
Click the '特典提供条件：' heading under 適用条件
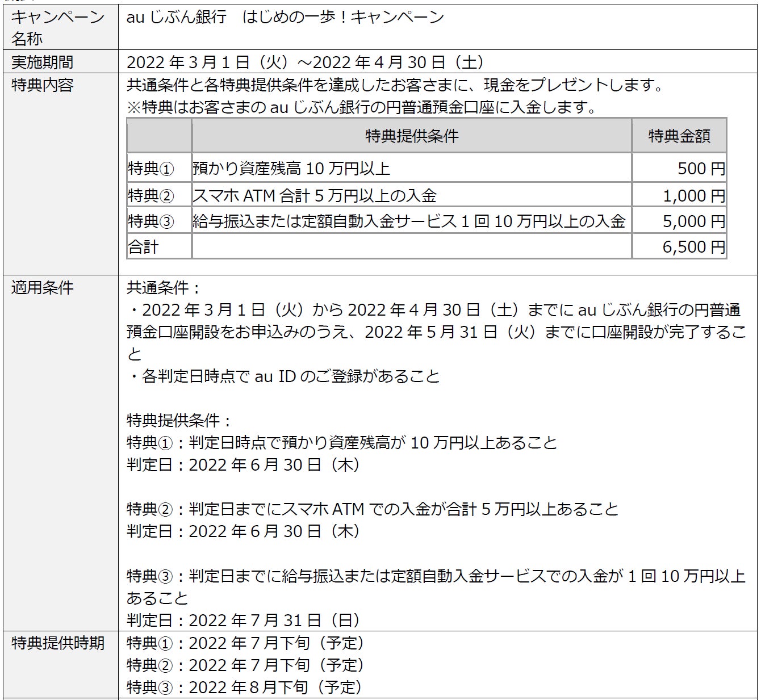click(x=179, y=420)
